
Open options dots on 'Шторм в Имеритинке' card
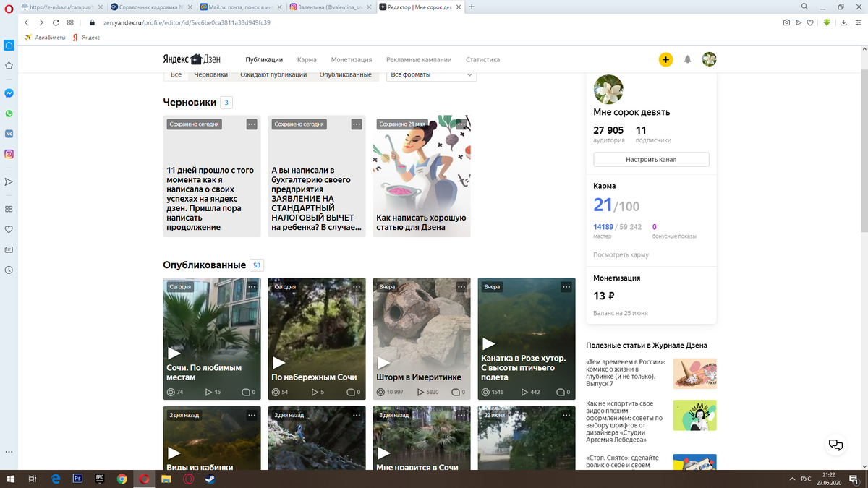(461, 287)
